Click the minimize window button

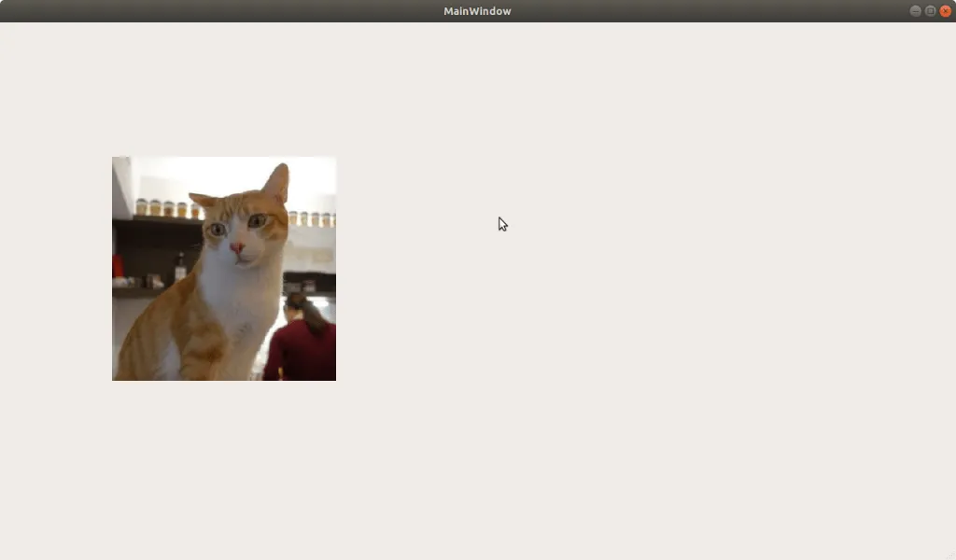(x=915, y=11)
